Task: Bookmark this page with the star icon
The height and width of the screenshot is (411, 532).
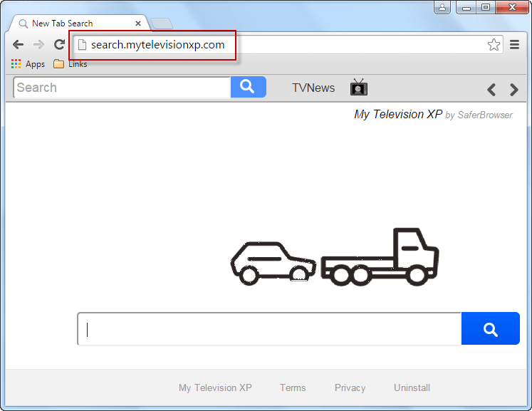Action: pyautogui.click(x=494, y=44)
